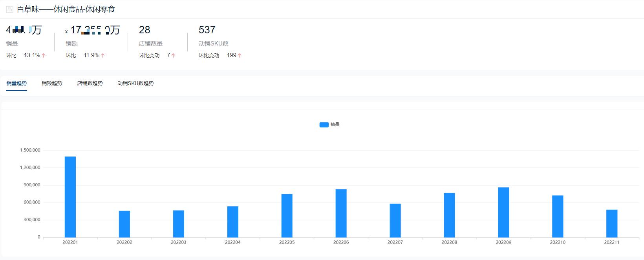Click the 300,000 y-axis label
Image resolution: width=644 pixels, height=260 pixels.
[32, 220]
